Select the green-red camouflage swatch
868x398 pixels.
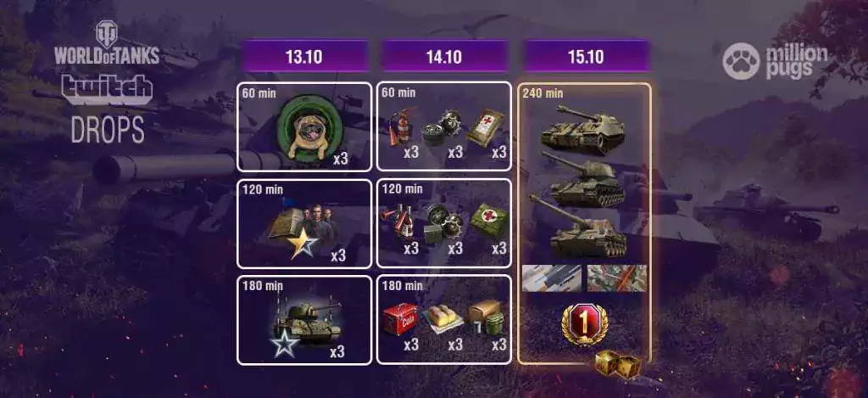tap(616, 277)
